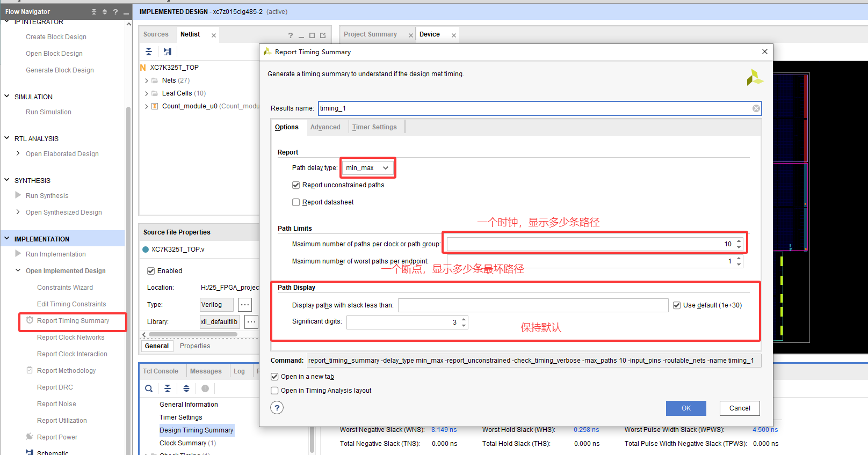Toggle Use default (1e+30) checkbox
868x455 pixels.
[x=677, y=305]
